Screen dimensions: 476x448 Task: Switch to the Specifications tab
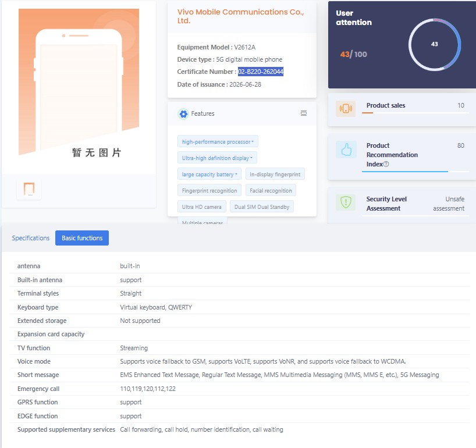31,238
